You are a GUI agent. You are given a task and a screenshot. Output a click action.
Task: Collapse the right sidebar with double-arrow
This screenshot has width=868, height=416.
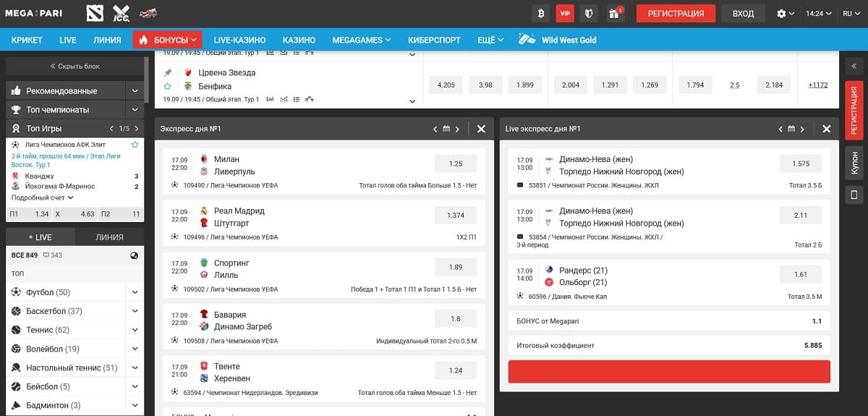(x=854, y=66)
